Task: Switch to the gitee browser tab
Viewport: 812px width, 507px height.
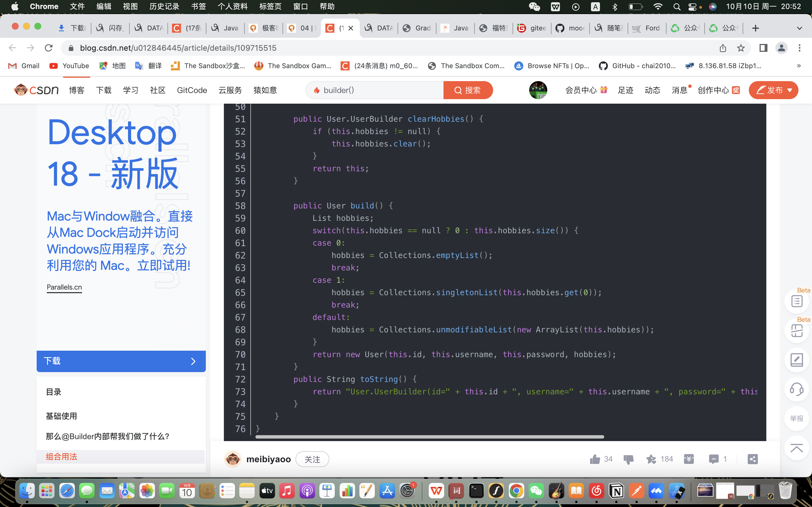Action: click(x=532, y=28)
